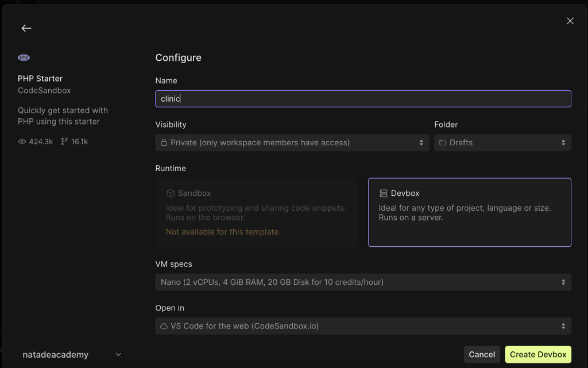Click the Cancel button
Screen dimensions: 588x368
(482, 355)
